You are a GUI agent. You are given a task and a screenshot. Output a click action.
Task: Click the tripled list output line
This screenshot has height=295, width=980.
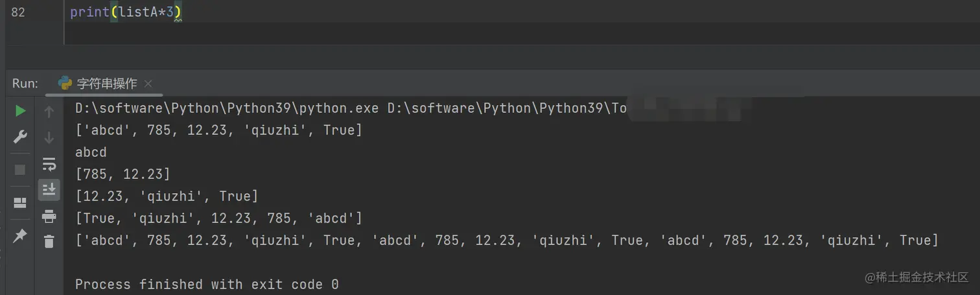[507, 241]
